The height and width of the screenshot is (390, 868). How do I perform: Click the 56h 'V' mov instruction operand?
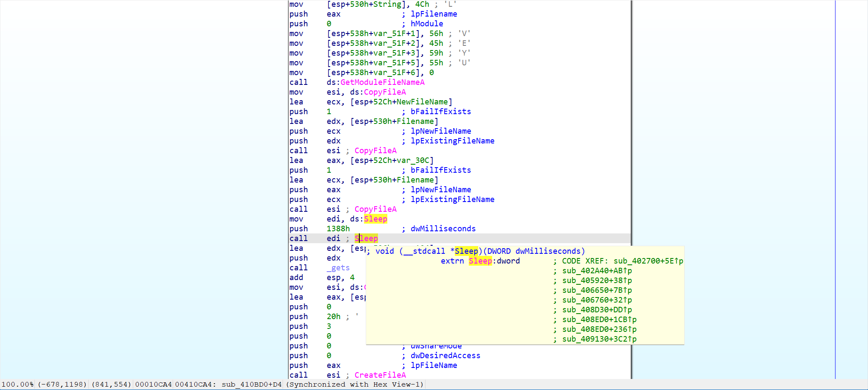pyautogui.click(x=436, y=34)
